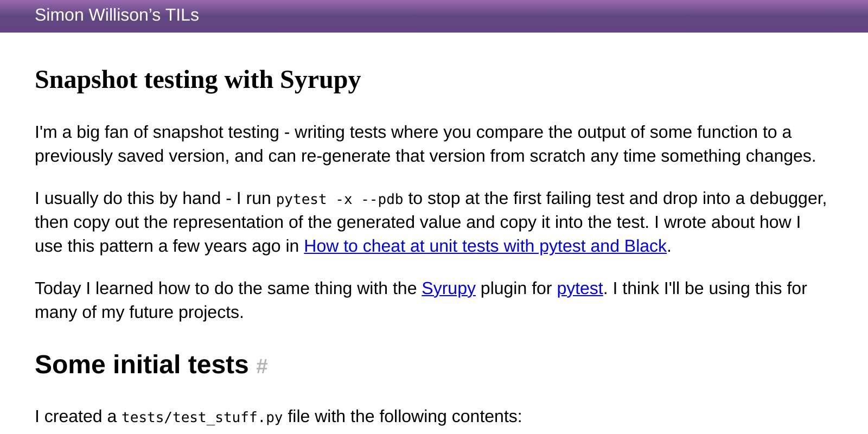The image size is (868, 434).
Task: Open the Simon Willison's TILs home link
Action: pos(117,15)
